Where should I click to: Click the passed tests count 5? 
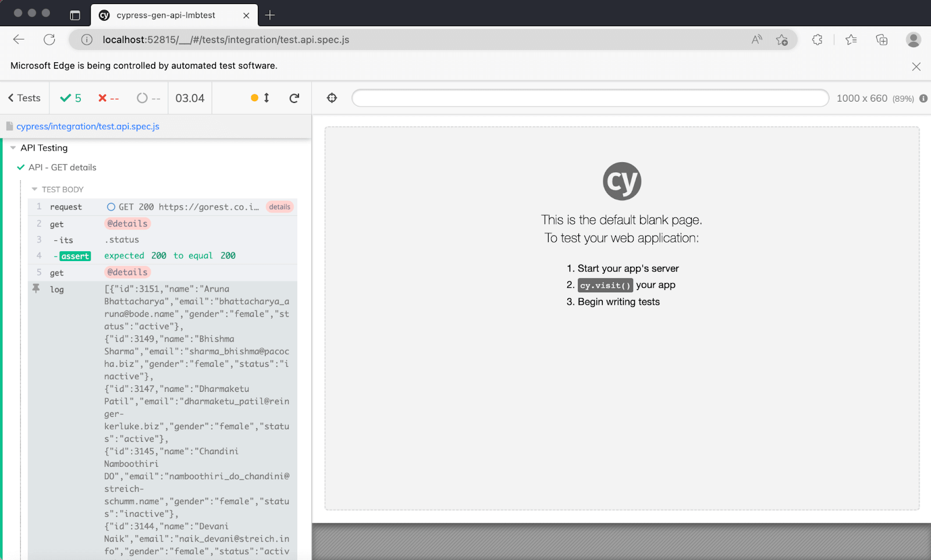(x=71, y=98)
